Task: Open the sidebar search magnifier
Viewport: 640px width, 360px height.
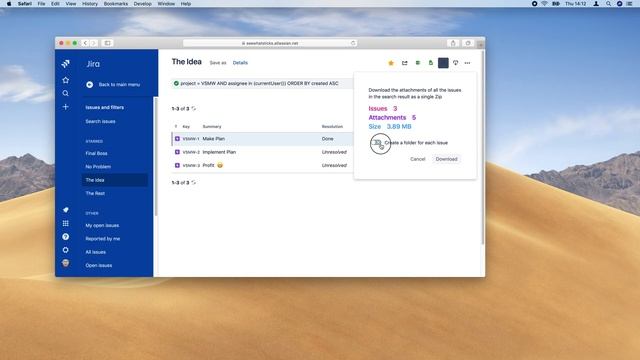Action: pyautogui.click(x=65, y=93)
